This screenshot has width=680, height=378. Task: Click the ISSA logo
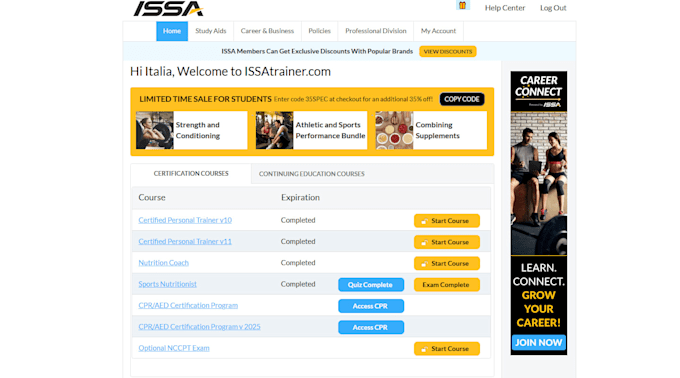(168, 8)
